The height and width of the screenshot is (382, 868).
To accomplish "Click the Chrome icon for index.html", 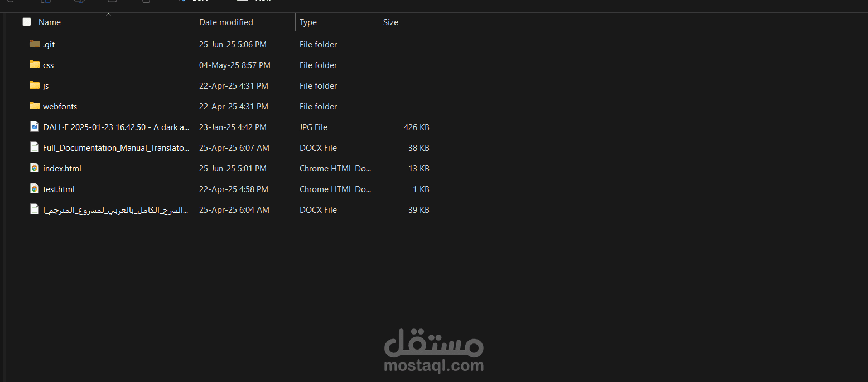I will [x=35, y=168].
